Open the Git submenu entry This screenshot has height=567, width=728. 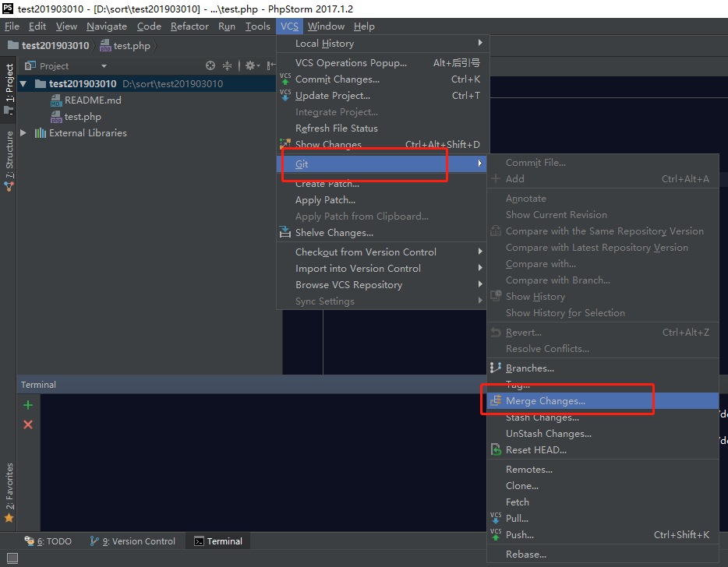point(382,164)
